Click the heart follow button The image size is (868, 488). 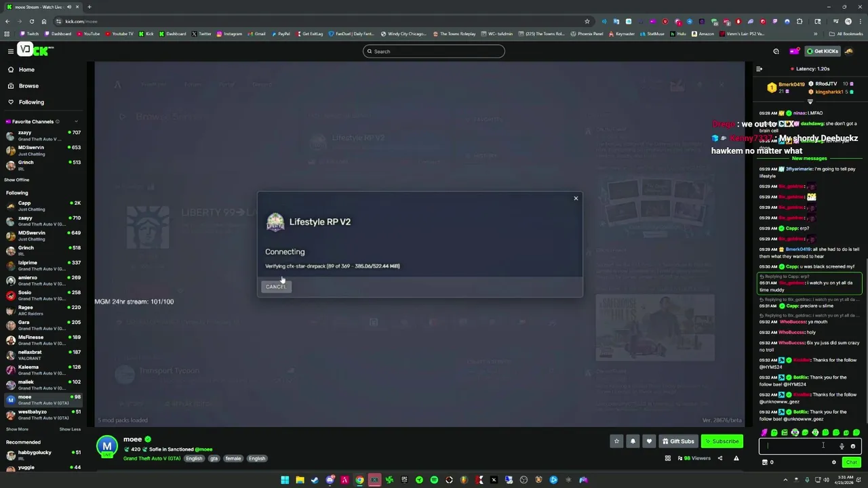649,441
